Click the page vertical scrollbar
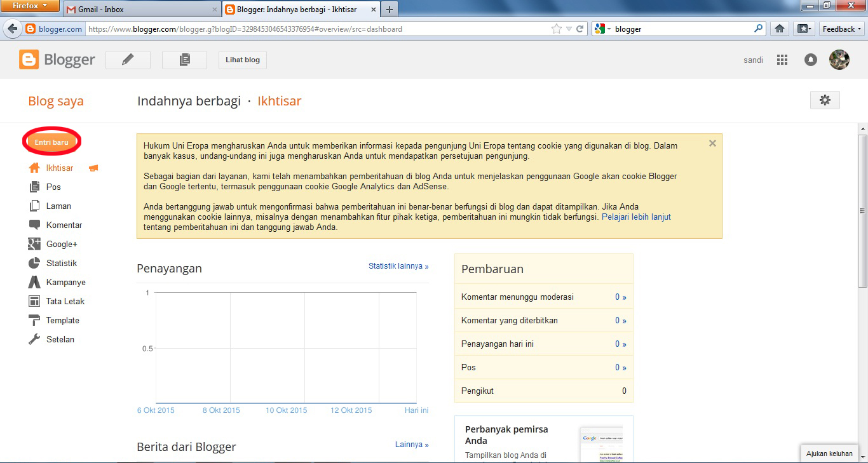This screenshot has height=463, width=868. tap(862, 210)
